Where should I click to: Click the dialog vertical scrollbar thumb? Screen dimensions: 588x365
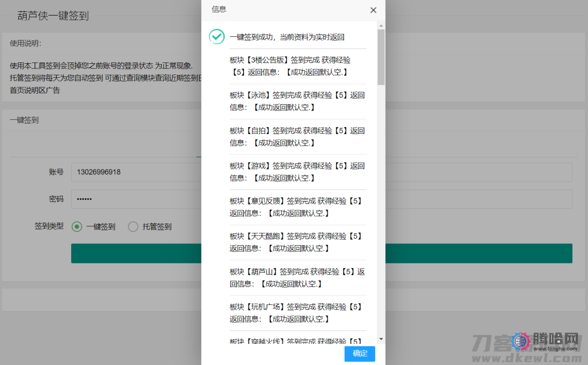tap(381, 57)
